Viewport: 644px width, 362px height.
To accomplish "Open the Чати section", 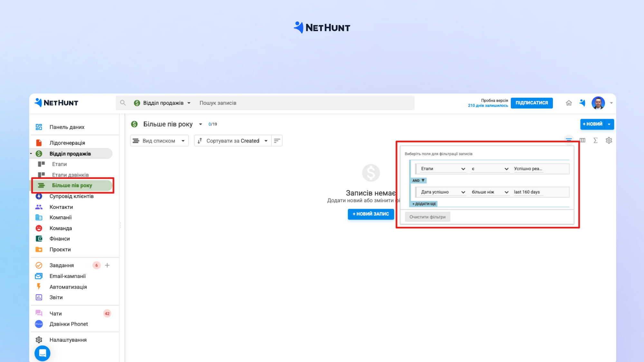I will [55, 313].
